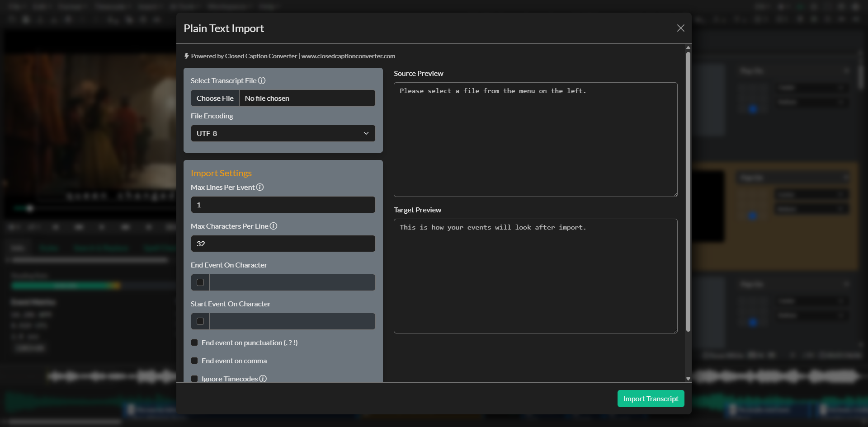Click the Import Settings heading
This screenshot has height=427, width=868.
click(221, 173)
